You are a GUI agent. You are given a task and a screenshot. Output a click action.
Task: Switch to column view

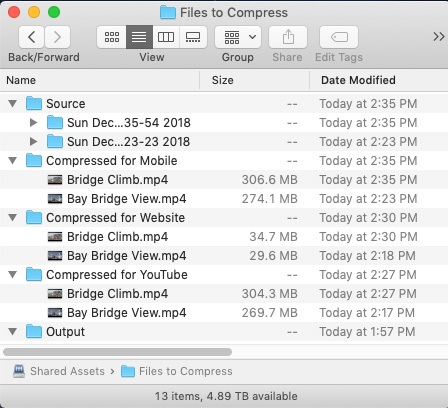click(166, 37)
